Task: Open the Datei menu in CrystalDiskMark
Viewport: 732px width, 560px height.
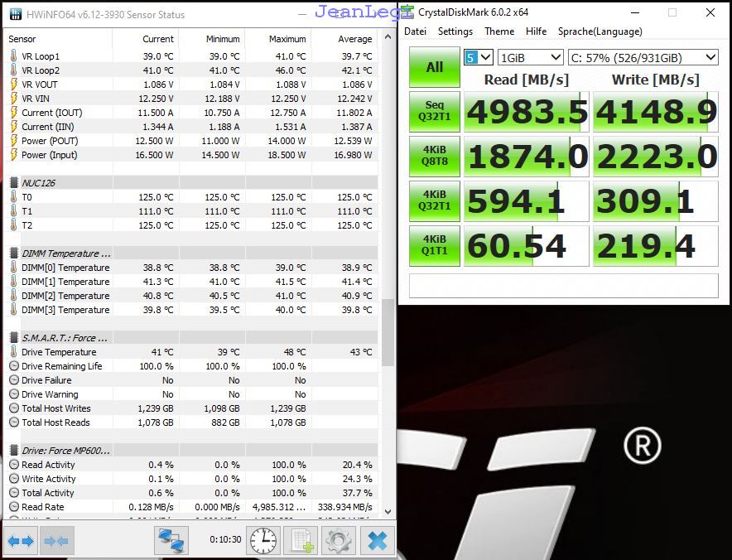Action: [415, 31]
